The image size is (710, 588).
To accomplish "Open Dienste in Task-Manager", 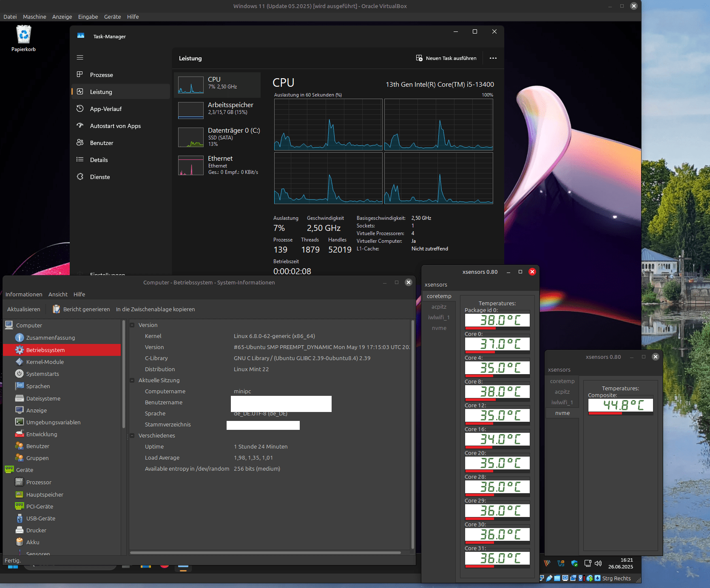I will coord(121,177).
